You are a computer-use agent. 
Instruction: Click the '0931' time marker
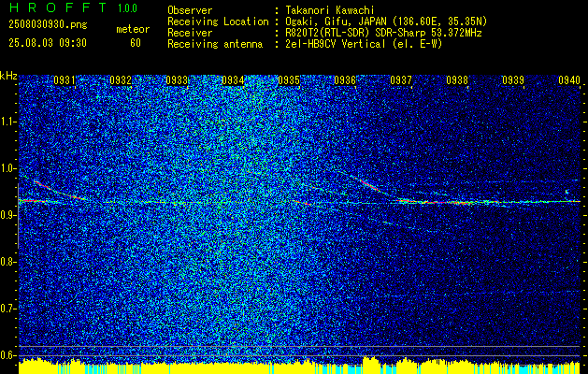click(x=65, y=80)
